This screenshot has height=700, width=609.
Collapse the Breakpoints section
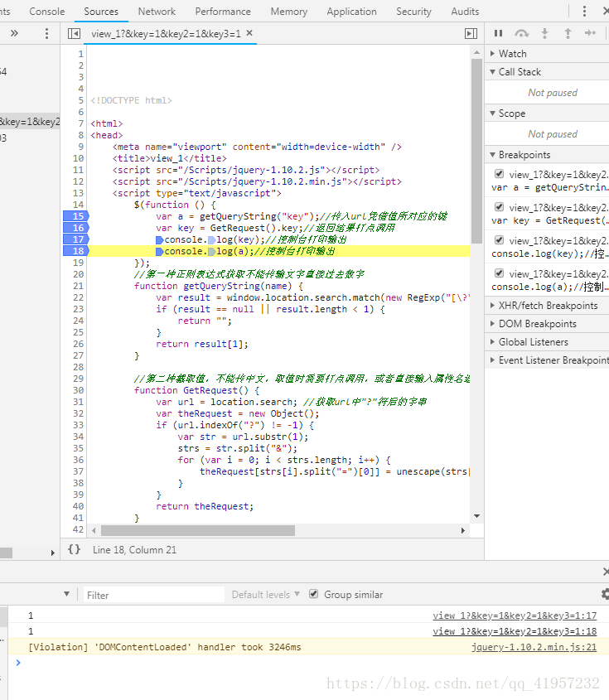tap(547, 155)
